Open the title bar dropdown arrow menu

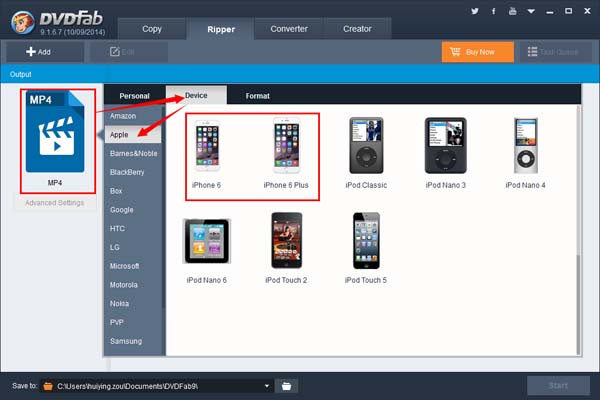tap(531, 11)
